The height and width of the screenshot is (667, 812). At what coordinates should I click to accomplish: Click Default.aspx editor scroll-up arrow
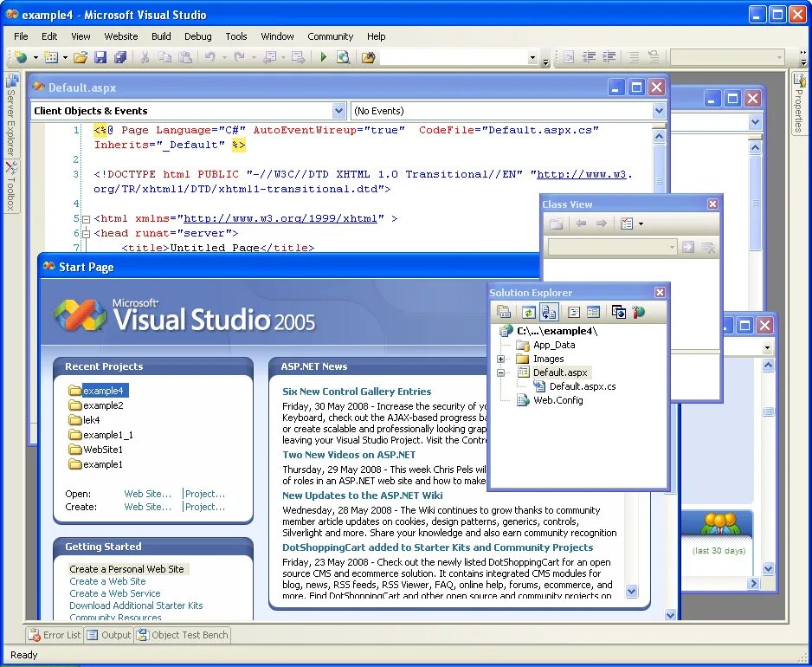click(659, 136)
